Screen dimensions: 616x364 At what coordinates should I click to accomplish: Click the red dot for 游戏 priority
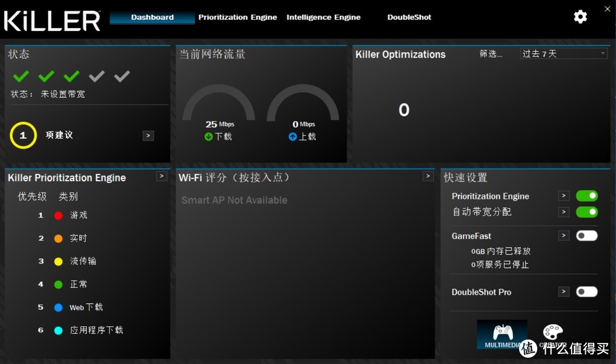point(58,215)
